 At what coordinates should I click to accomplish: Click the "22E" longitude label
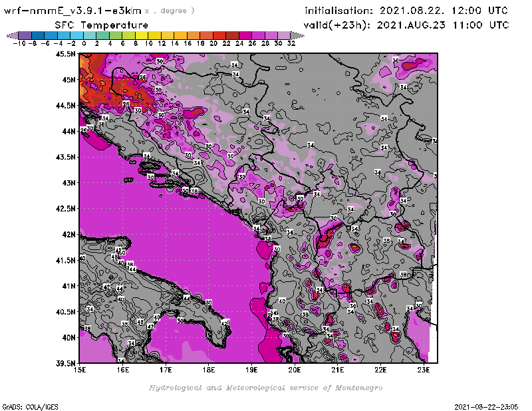(380, 370)
